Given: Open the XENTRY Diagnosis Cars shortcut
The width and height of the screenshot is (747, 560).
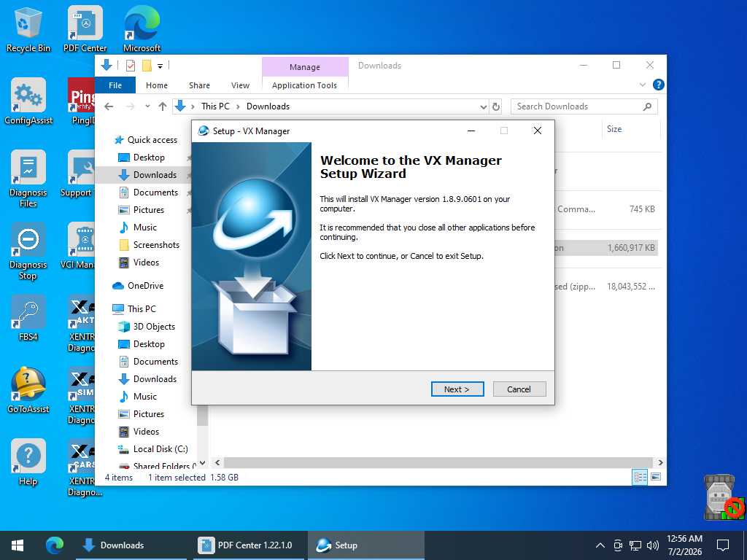Looking at the screenshot, I should 82,468.
